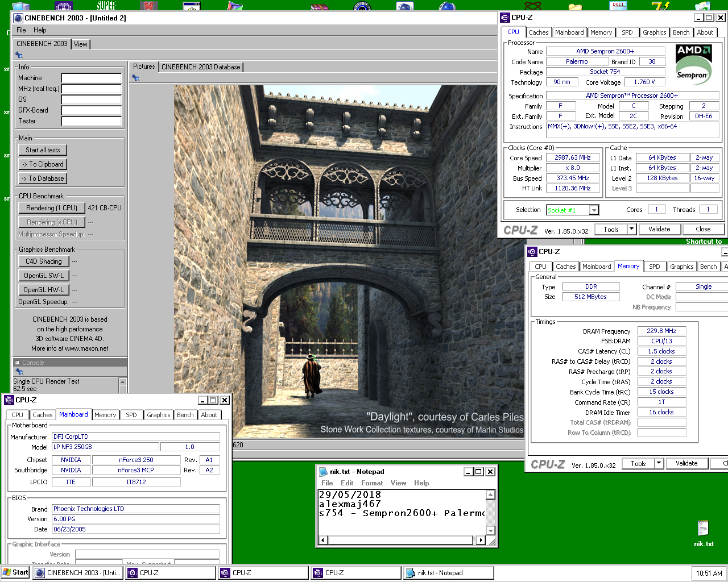Click the MHz (real freq.) input field
728x582 pixels.
click(92, 89)
